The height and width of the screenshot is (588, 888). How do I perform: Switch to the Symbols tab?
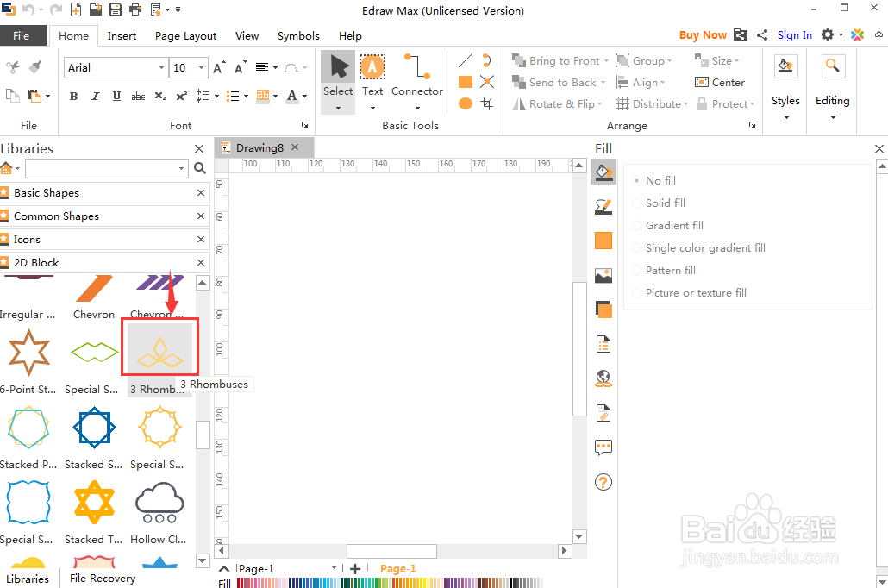[298, 35]
